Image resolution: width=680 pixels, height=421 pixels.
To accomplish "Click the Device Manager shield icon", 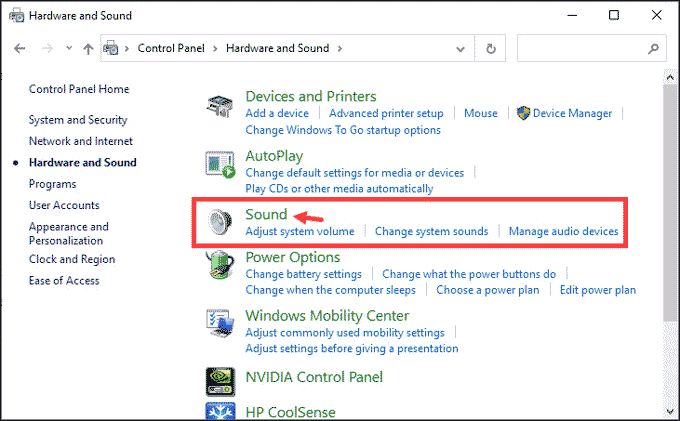I will click(523, 113).
